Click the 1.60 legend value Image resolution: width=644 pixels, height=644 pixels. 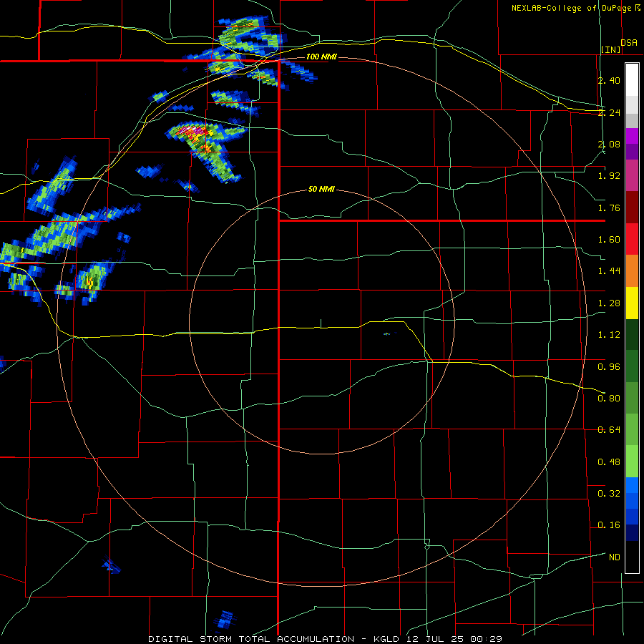click(x=609, y=240)
